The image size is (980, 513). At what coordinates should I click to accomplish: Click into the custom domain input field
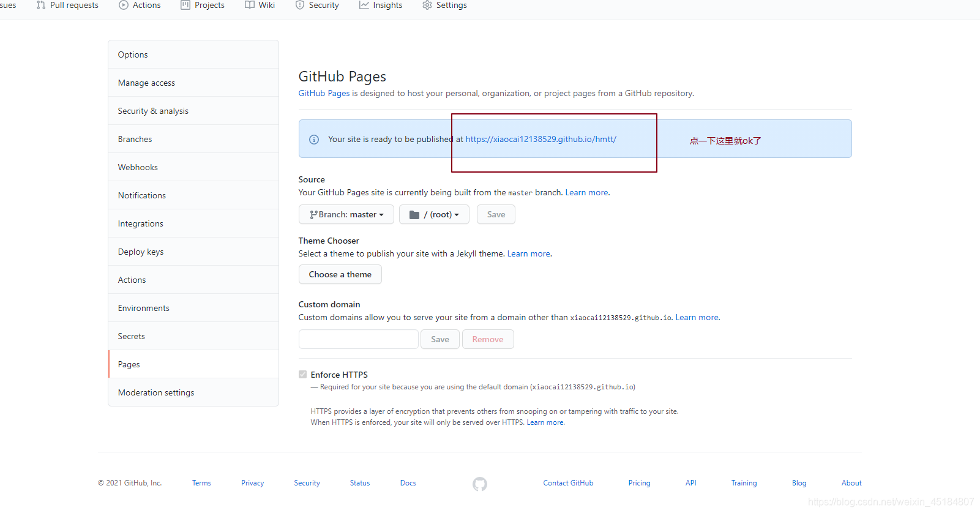click(358, 339)
